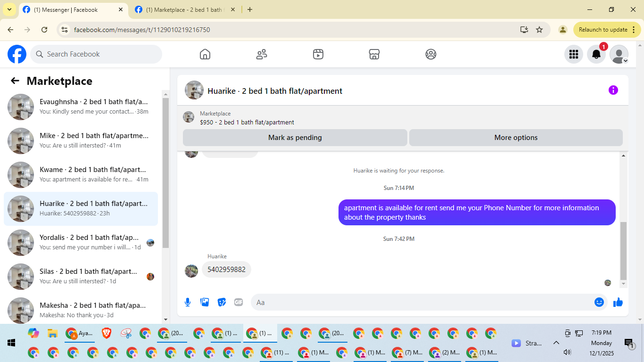Image resolution: width=644 pixels, height=362 pixels.
Task: Open the Facebook Menu grid icon
Action: (574, 54)
